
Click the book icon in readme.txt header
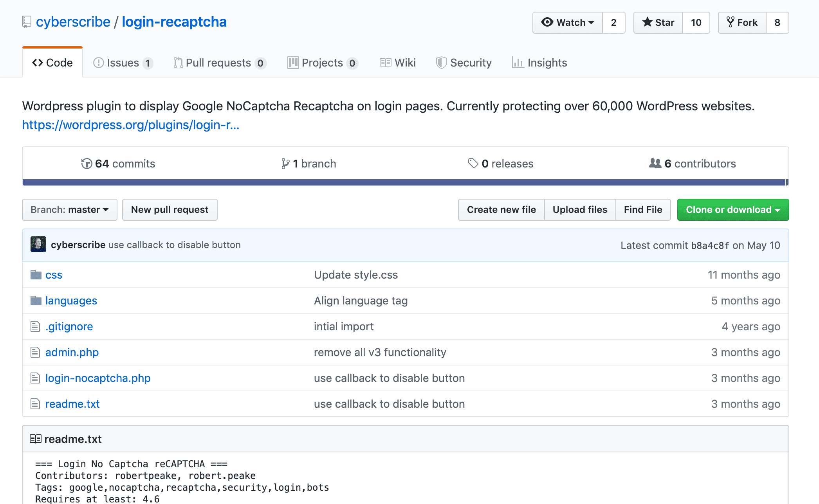tap(36, 439)
